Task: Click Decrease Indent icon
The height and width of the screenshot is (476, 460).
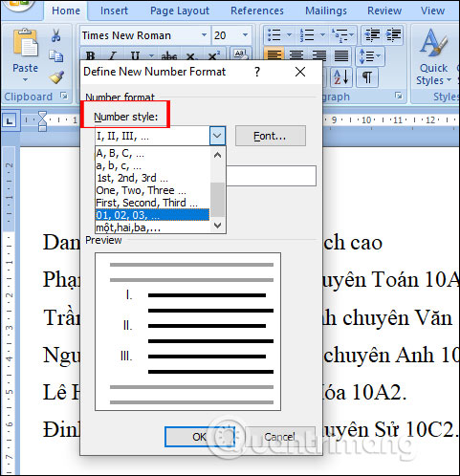Action: [x=372, y=34]
